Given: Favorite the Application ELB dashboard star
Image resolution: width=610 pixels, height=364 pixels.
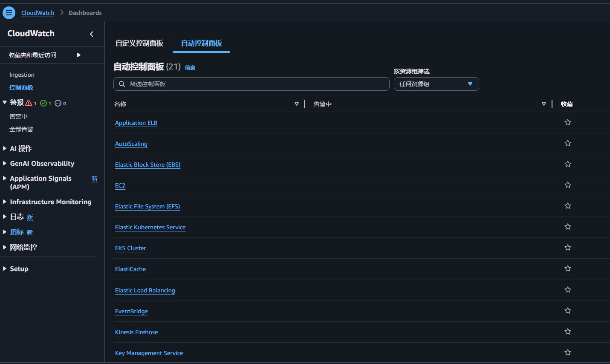Looking at the screenshot, I should 567,122.
